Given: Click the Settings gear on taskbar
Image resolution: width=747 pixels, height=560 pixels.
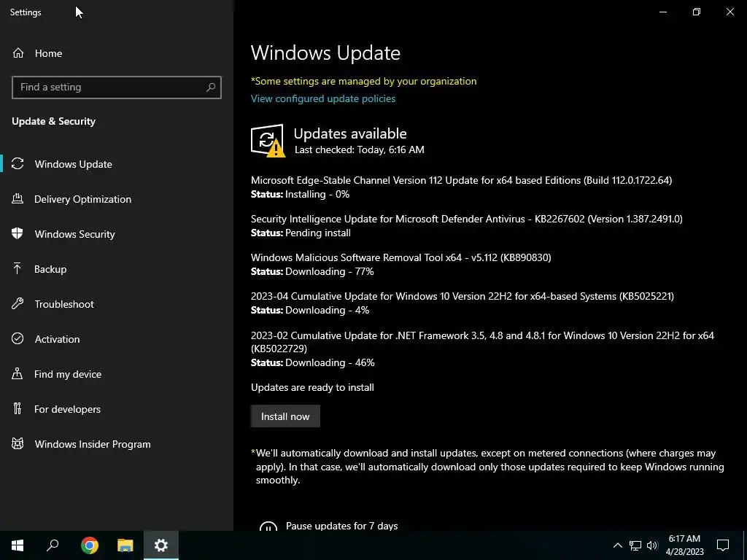Looking at the screenshot, I should pyautogui.click(x=161, y=545).
